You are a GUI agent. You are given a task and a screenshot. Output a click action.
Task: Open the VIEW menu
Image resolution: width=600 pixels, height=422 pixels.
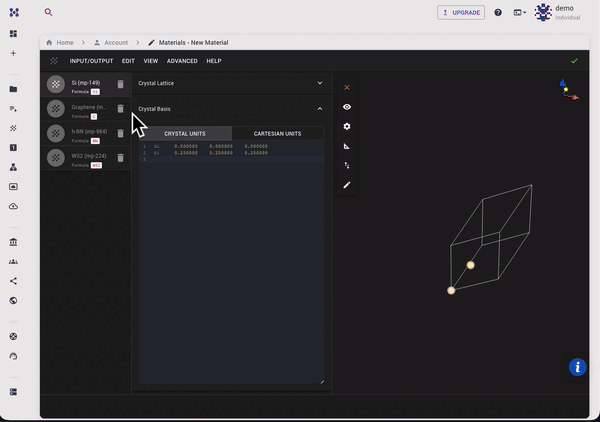pyautogui.click(x=151, y=61)
